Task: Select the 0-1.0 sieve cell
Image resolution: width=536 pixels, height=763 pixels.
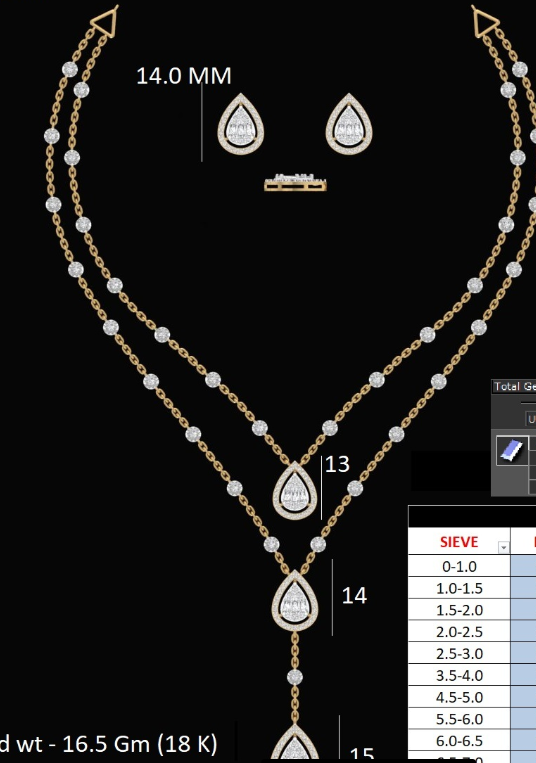Action: [459, 566]
